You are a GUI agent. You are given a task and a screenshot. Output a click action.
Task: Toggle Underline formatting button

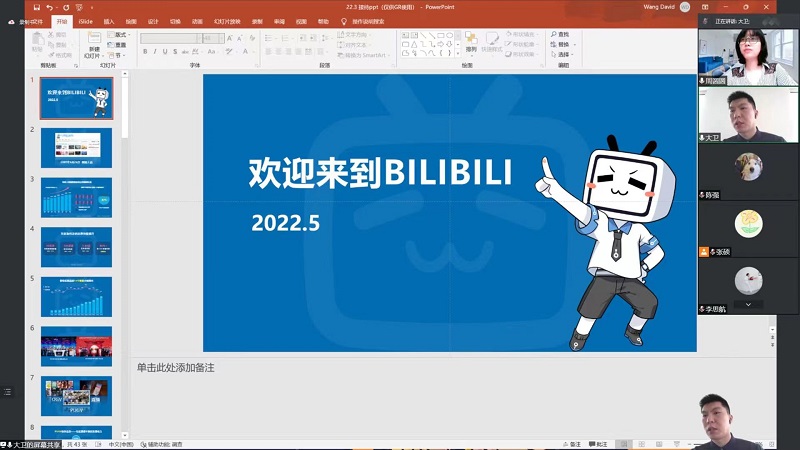165,52
